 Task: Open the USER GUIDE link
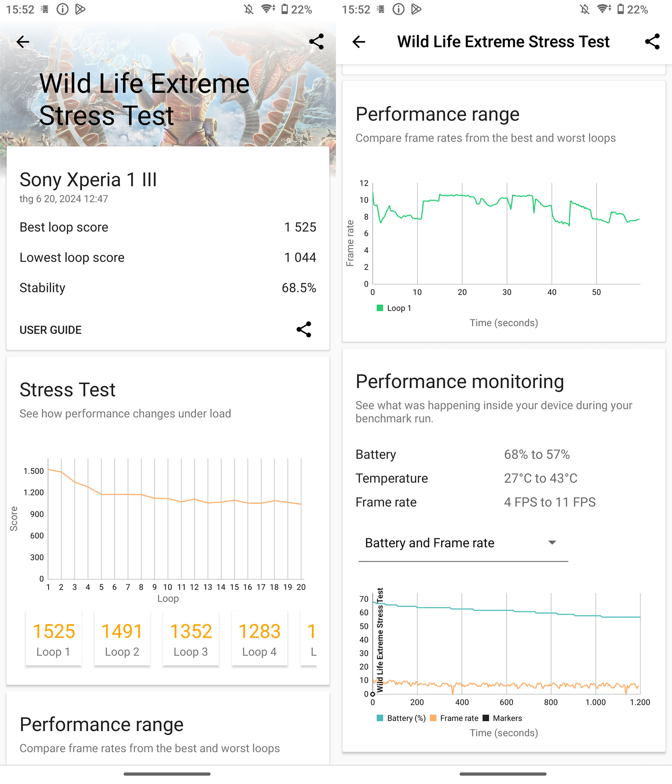[x=50, y=330]
